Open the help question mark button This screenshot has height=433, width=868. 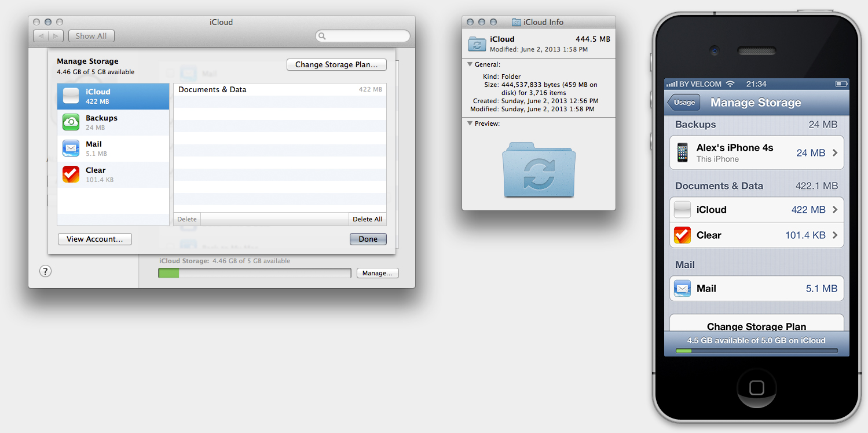(x=46, y=271)
